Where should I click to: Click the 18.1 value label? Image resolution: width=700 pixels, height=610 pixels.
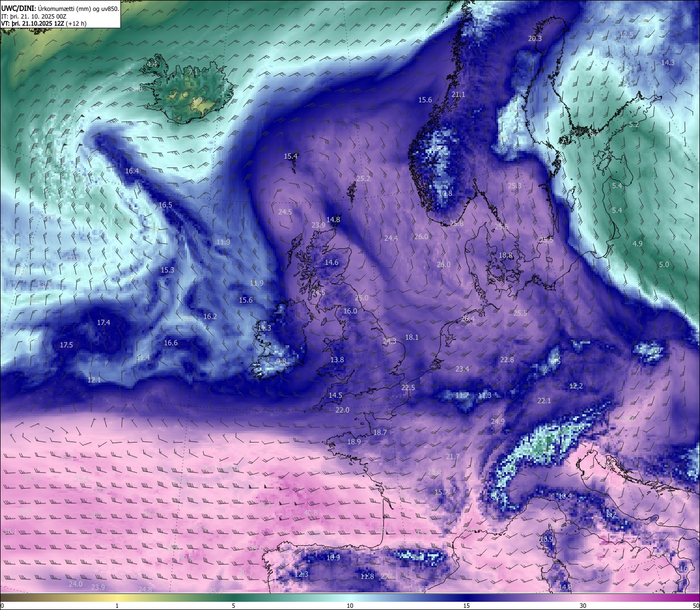tap(412, 338)
